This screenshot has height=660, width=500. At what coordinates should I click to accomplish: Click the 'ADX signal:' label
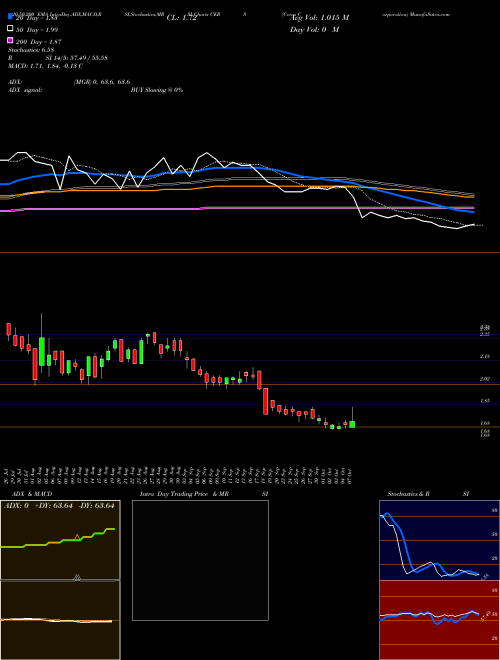(x=25, y=90)
